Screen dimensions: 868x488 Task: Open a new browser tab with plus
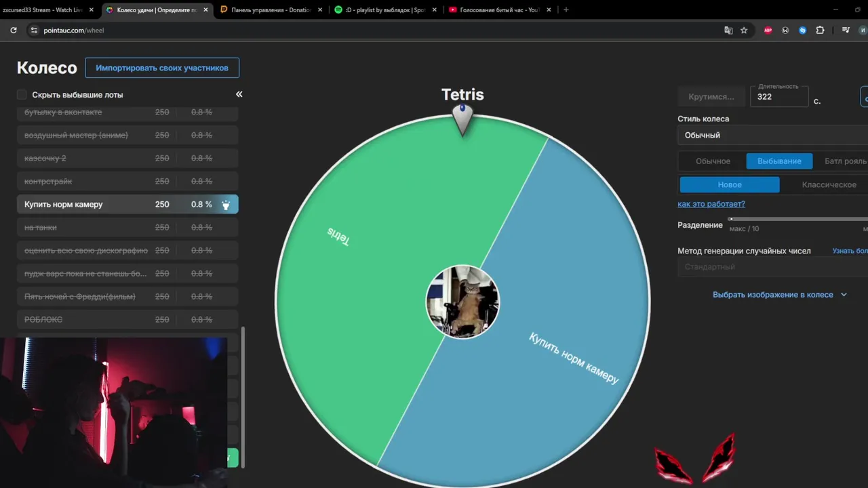click(566, 9)
